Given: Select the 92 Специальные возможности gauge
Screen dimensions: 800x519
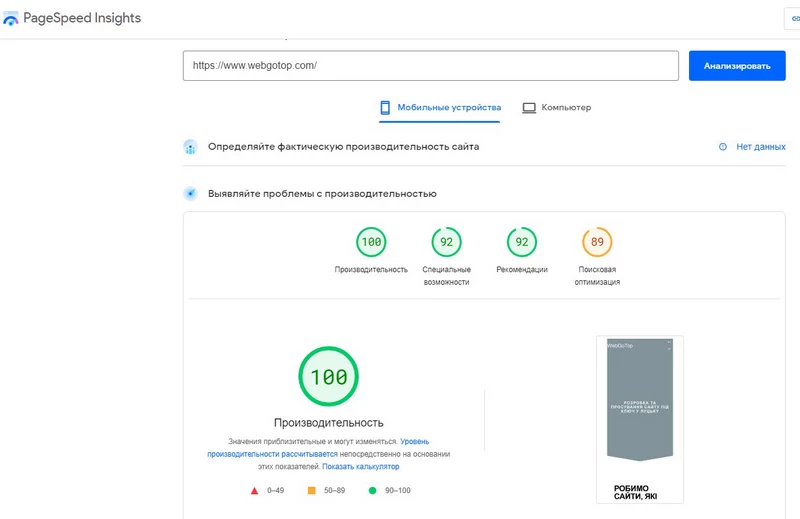Looking at the screenshot, I should click(x=446, y=242).
